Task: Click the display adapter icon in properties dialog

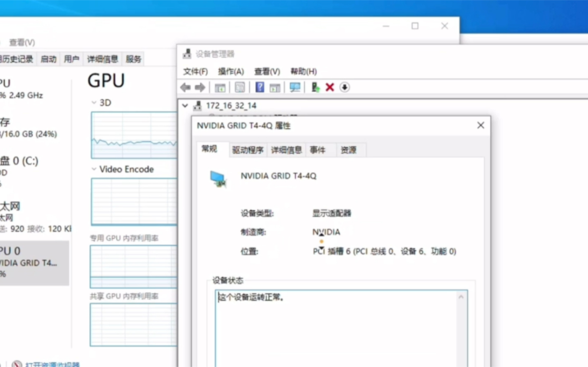Action: pyautogui.click(x=219, y=179)
